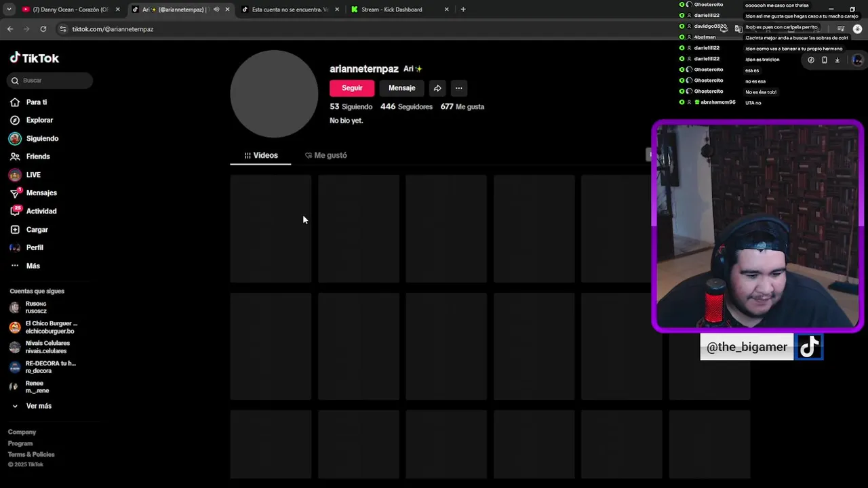868x488 pixels.
Task: Click chat username 4batman
Action: tap(705, 37)
